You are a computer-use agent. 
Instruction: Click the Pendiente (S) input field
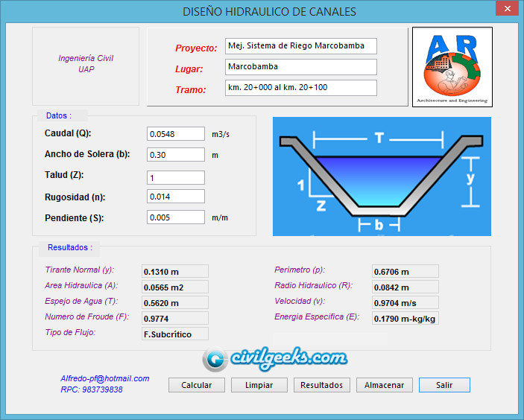[176, 217]
